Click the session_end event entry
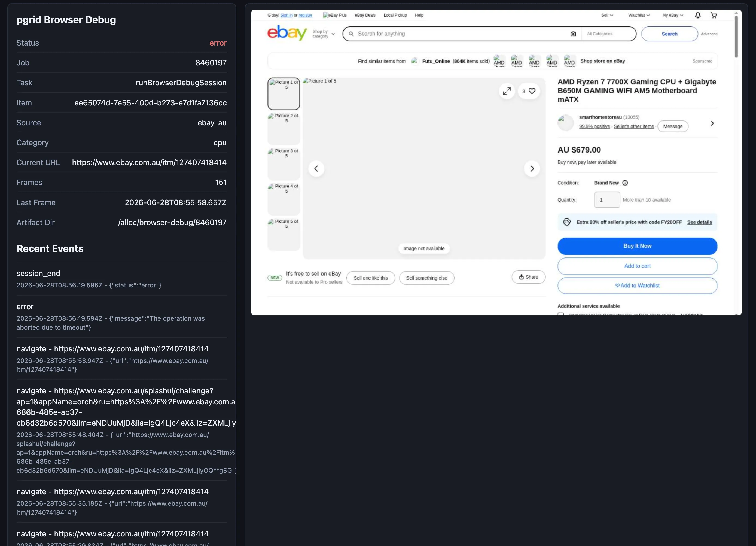This screenshot has height=546, width=756. 121,278
